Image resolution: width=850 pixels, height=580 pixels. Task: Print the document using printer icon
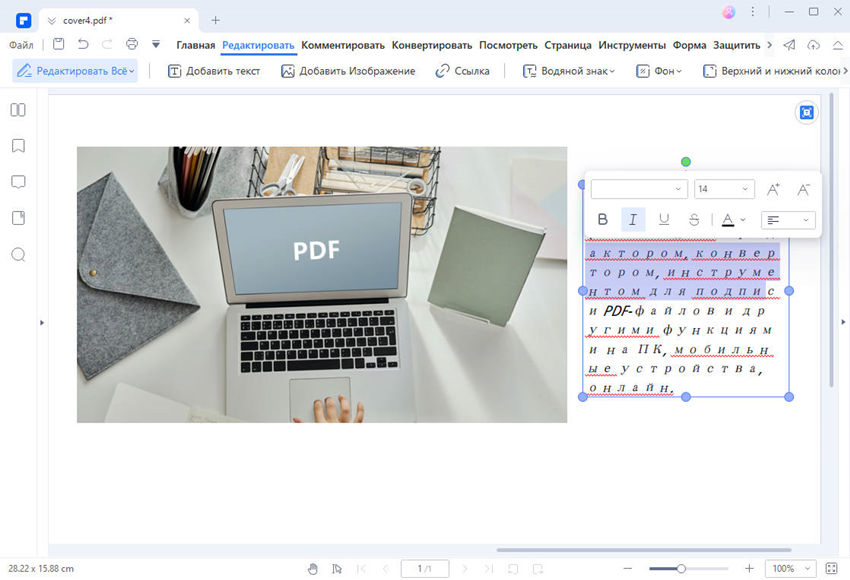point(132,44)
